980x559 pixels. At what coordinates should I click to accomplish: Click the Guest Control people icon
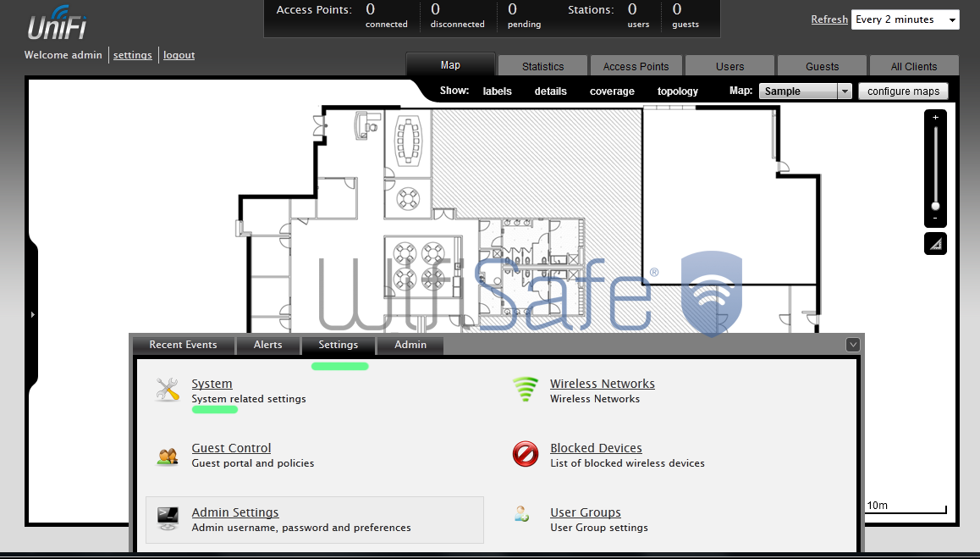click(x=168, y=456)
